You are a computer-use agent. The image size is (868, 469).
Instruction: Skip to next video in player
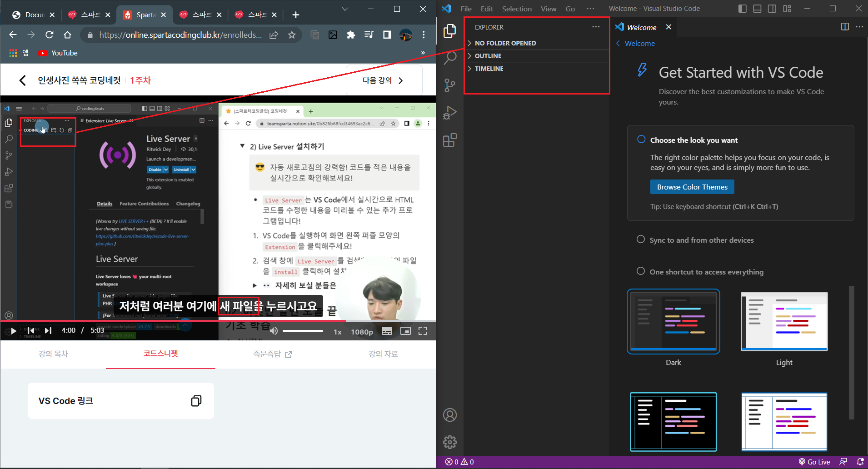[48, 331]
